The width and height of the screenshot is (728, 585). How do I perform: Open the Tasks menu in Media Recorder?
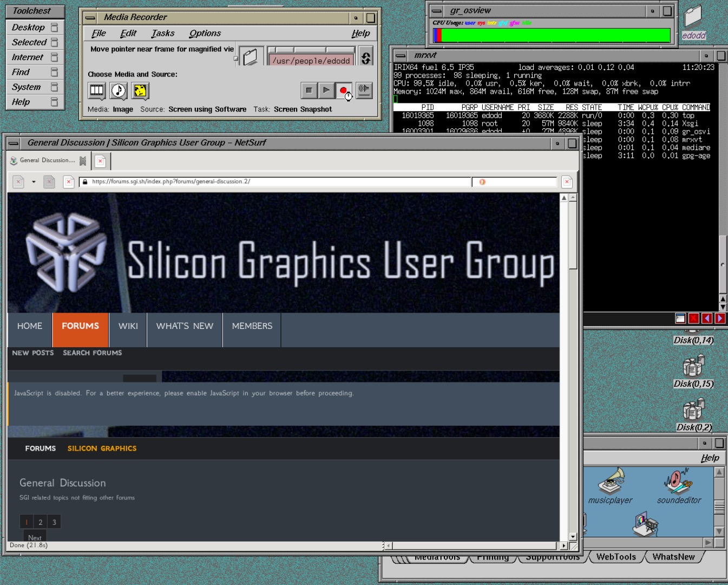162,33
